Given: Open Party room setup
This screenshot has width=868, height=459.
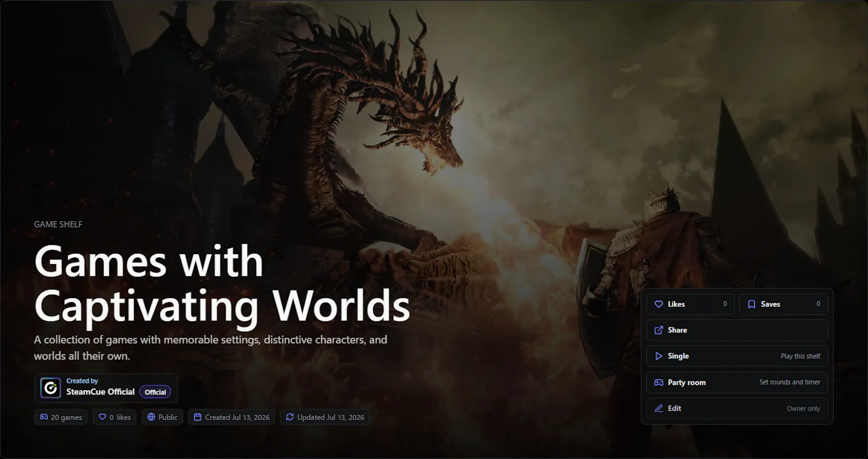Looking at the screenshot, I should [x=737, y=382].
